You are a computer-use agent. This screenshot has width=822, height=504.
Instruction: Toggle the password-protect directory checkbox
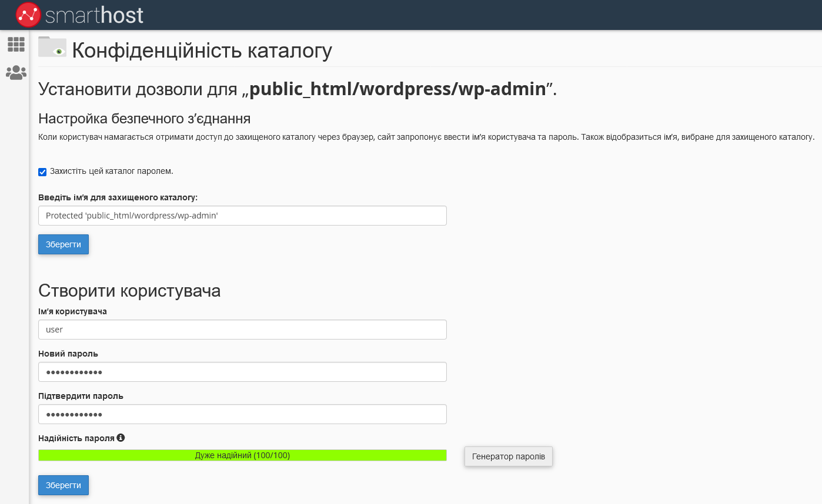click(x=42, y=172)
